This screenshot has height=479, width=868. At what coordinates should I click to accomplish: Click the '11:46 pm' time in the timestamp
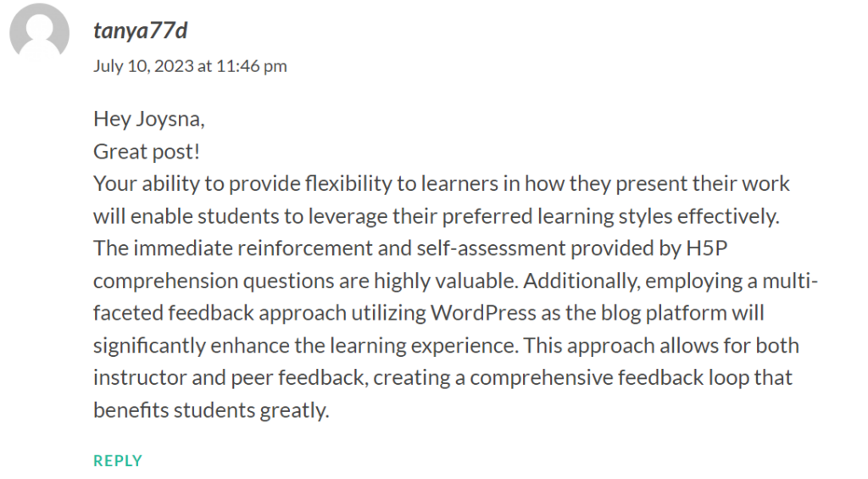point(251,66)
